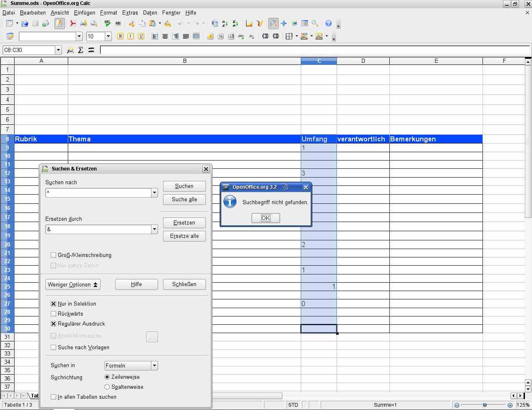
Task: Open the Extras menu
Action: 130,12
